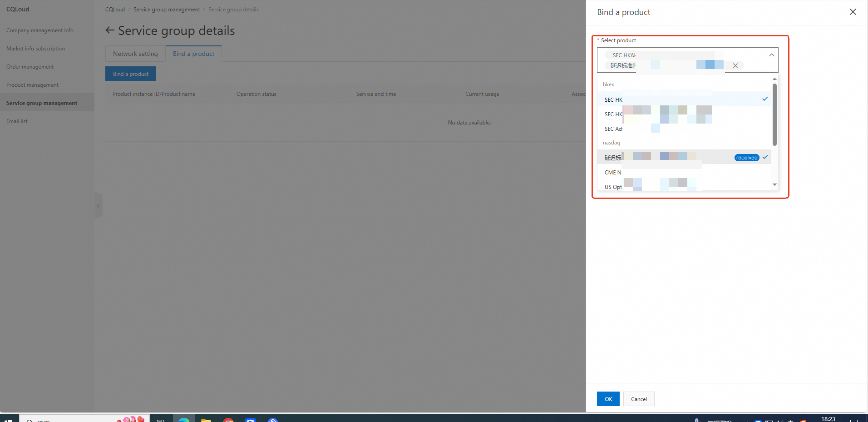Click the No data available message
The image size is (868, 422).
point(469,123)
